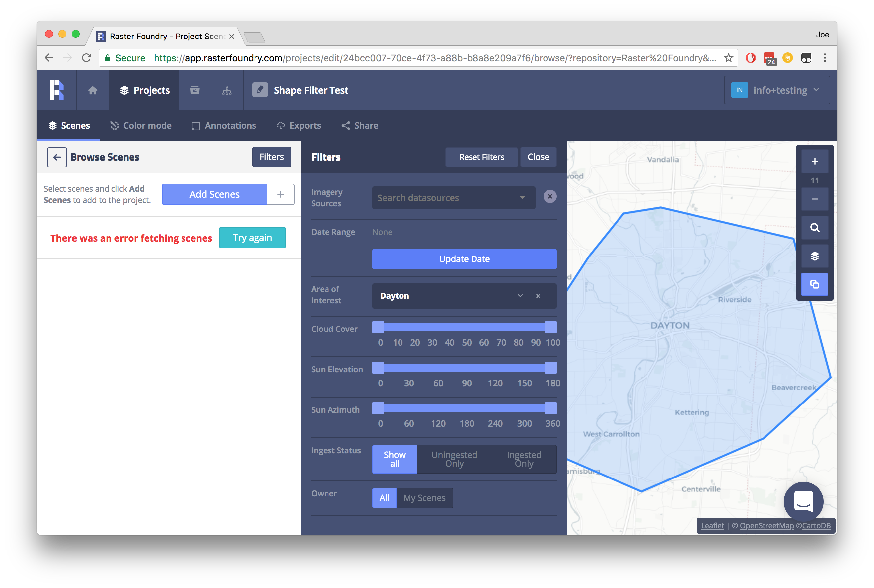Click the Sun Azimuth minimum slider handle

[x=378, y=408]
